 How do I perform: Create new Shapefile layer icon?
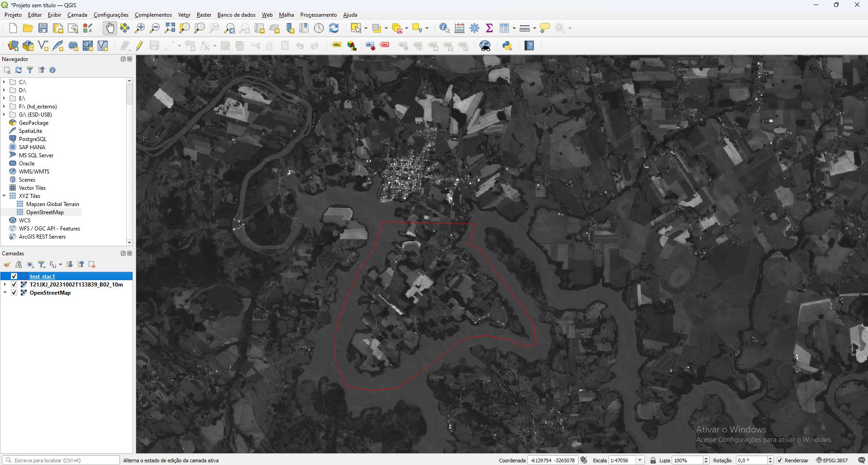[43, 46]
